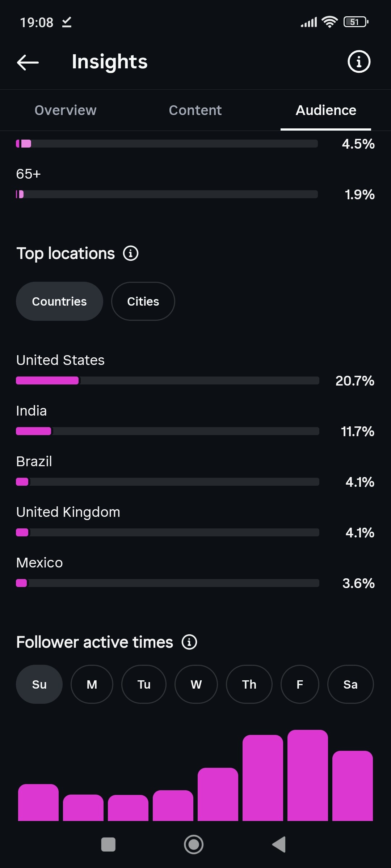The image size is (391, 868).
Task: Select the W day button
Action: tap(196, 684)
